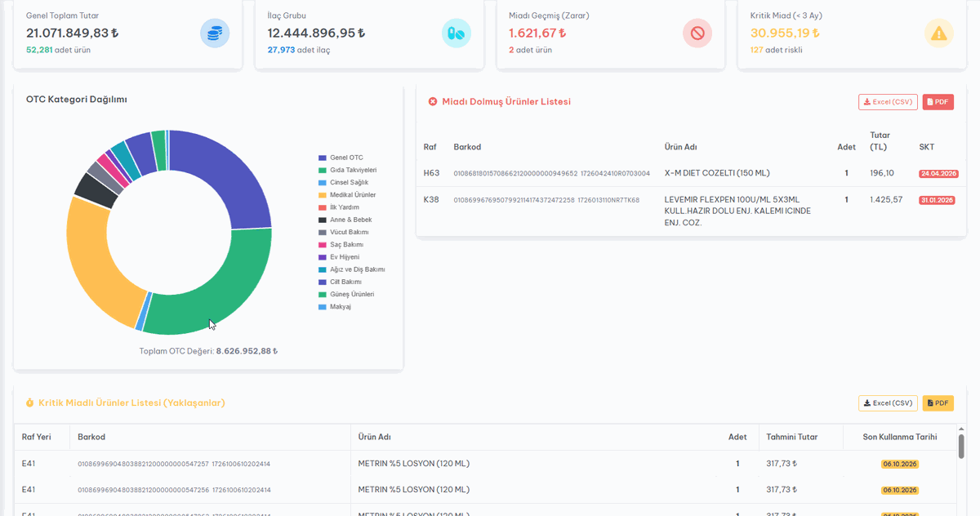Toggle Cinsel Sağlık legend entry
The width and height of the screenshot is (980, 516).
click(344, 182)
